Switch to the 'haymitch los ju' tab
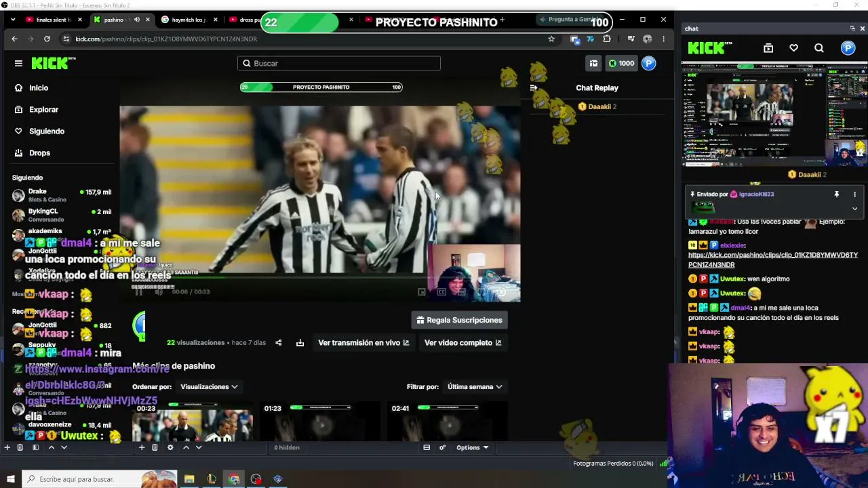This screenshot has width=868, height=488. coord(189,20)
